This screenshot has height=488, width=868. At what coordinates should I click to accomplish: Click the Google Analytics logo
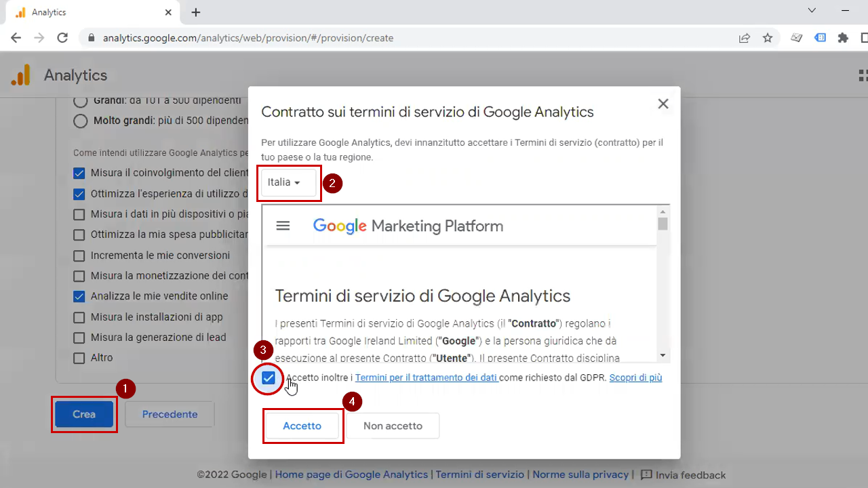(21, 75)
